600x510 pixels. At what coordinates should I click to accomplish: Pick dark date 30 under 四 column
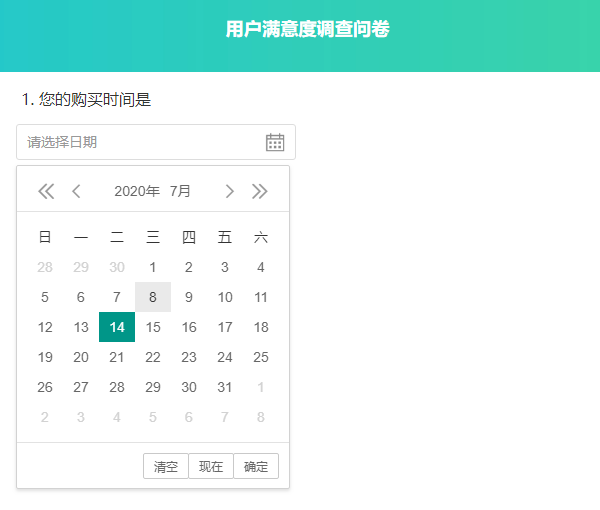[189, 387]
